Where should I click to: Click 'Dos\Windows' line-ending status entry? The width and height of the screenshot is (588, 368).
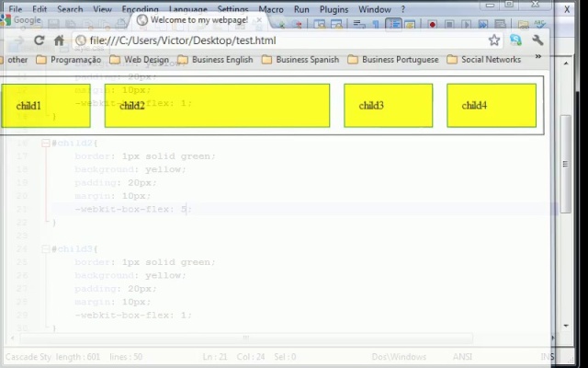point(399,356)
